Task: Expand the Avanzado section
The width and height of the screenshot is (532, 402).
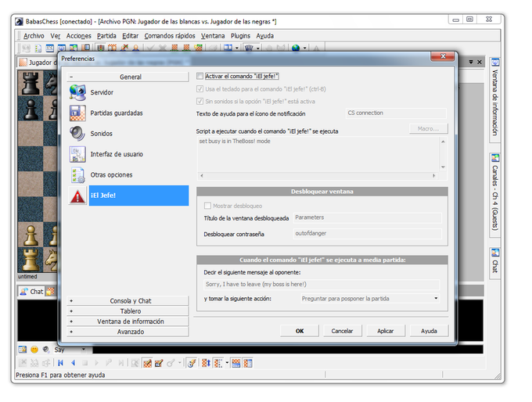Action: point(128,332)
